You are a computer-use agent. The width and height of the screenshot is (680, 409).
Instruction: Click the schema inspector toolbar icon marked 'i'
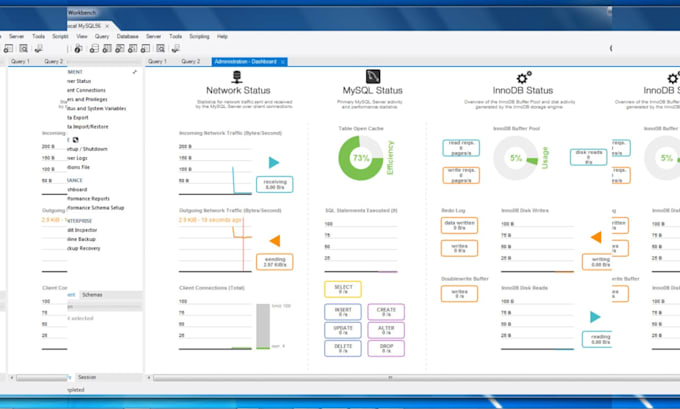coord(78,49)
